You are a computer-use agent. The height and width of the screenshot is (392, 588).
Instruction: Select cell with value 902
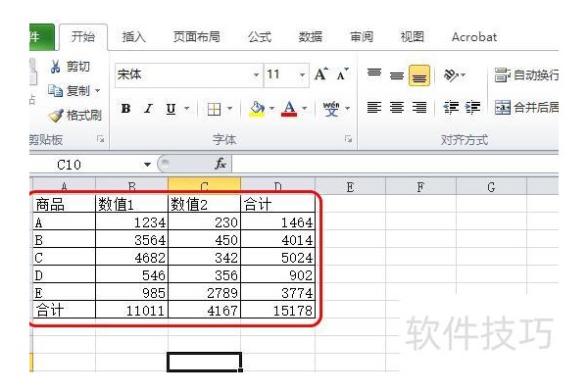coord(277,274)
